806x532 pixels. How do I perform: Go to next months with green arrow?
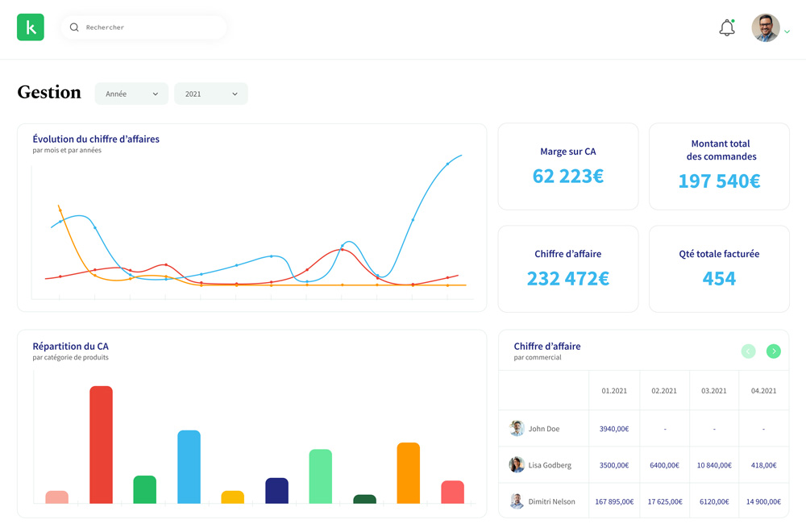773,351
